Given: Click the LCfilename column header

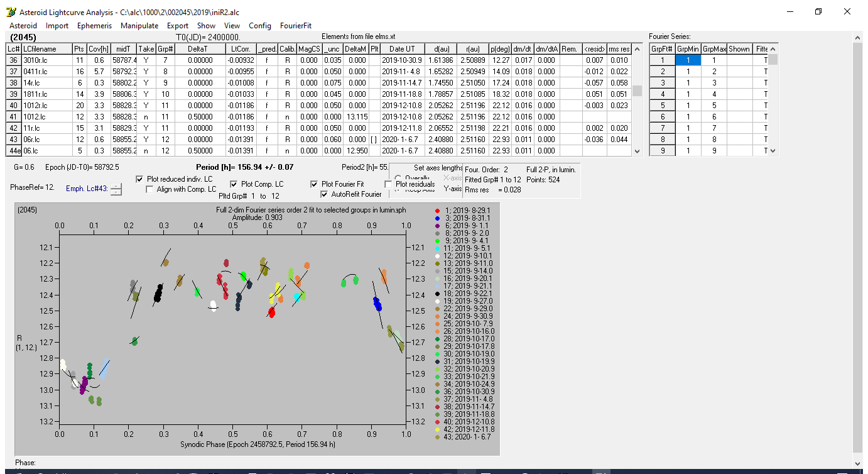Looking at the screenshot, I should click(x=46, y=49).
